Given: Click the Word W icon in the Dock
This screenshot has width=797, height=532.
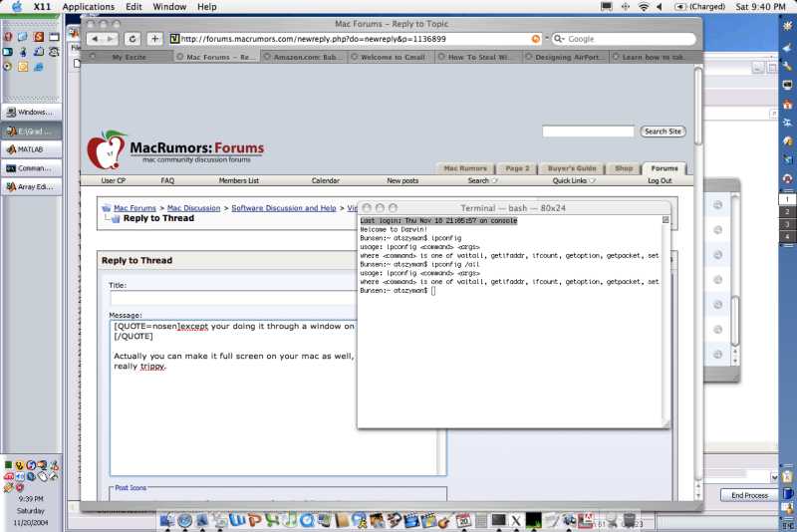Looking at the screenshot, I should point(237,520).
